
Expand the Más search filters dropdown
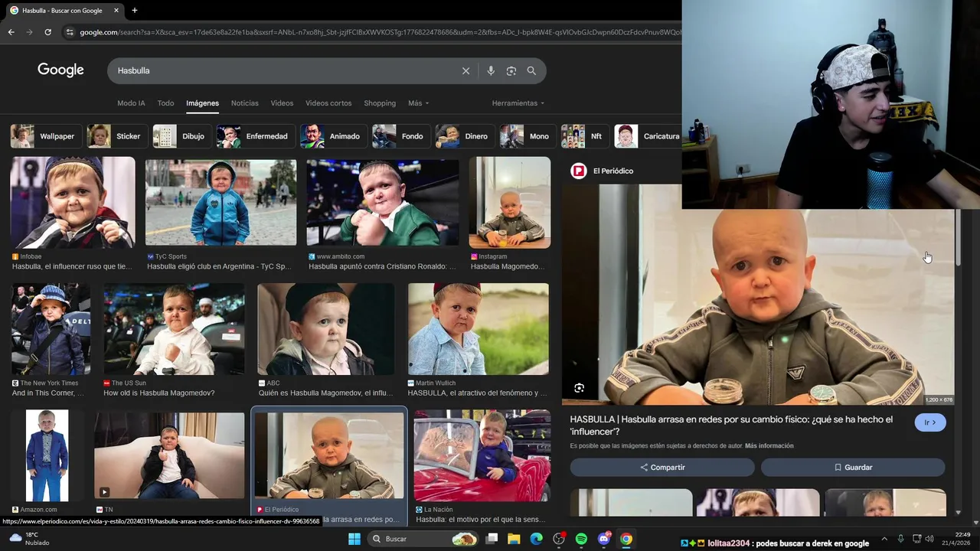(x=418, y=103)
